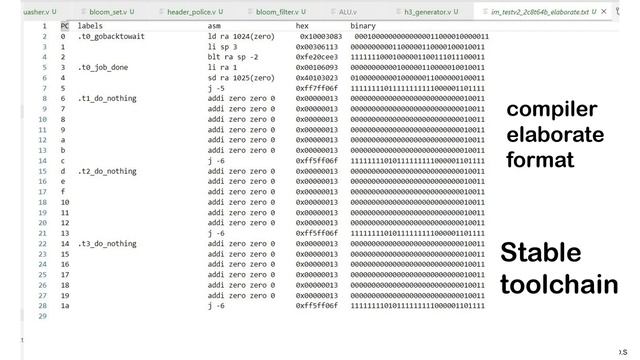Click the 'asm' header text
The height and width of the screenshot is (360, 640).
click(x=214, y=26)
